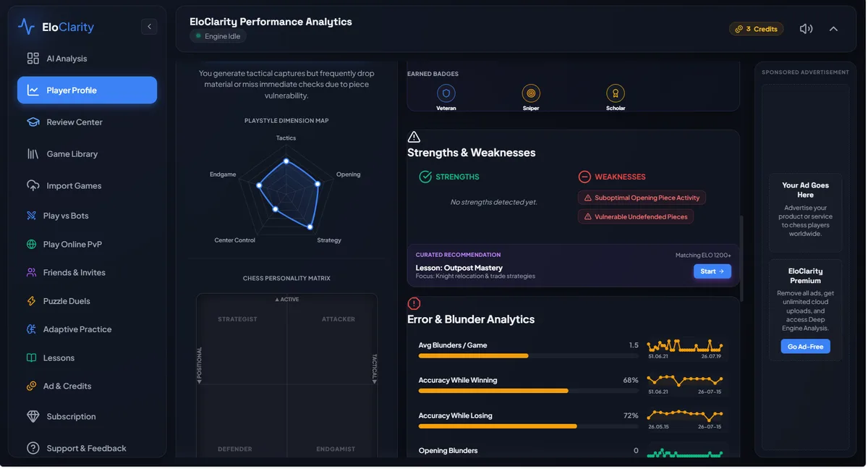Image resolution: width=868 pixels, height=469 pixels.
Task: Click Puzzle Duels lightning bolt icon
Action: coord(31,301)
